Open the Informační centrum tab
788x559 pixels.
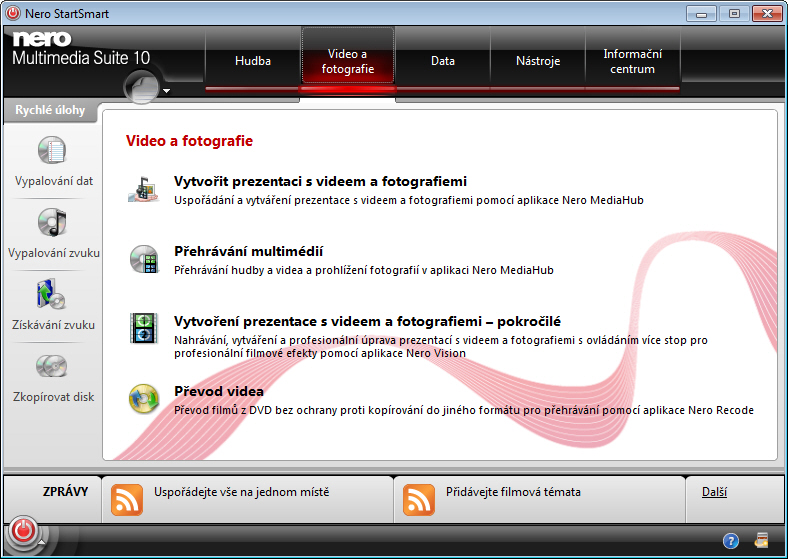pyautogui.click(x=632, y=61)
